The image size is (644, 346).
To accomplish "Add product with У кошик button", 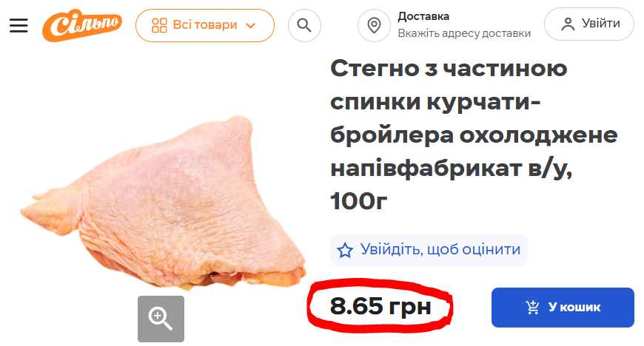I will pos(563,308).
